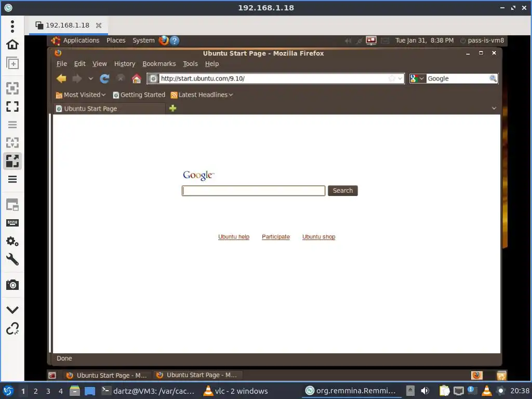Click VLC cone tray icon
Screen dimensions: 532x399
coord(486,391)
